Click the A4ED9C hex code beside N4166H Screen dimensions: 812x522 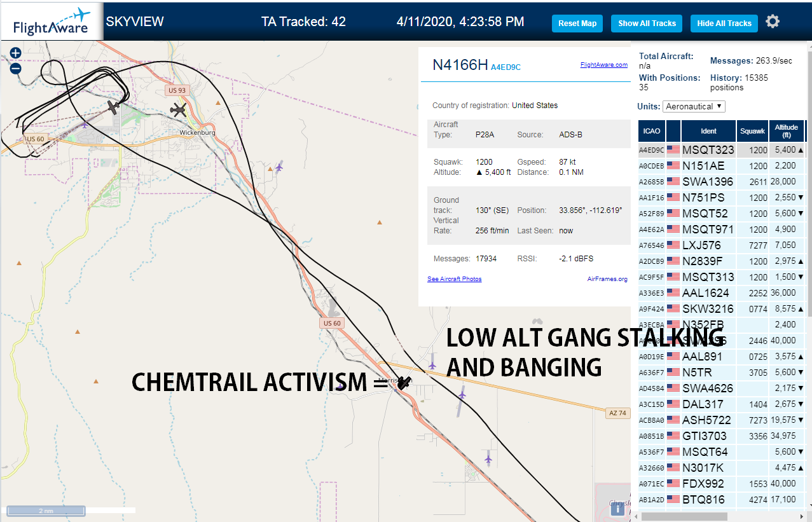pos(506,67)
